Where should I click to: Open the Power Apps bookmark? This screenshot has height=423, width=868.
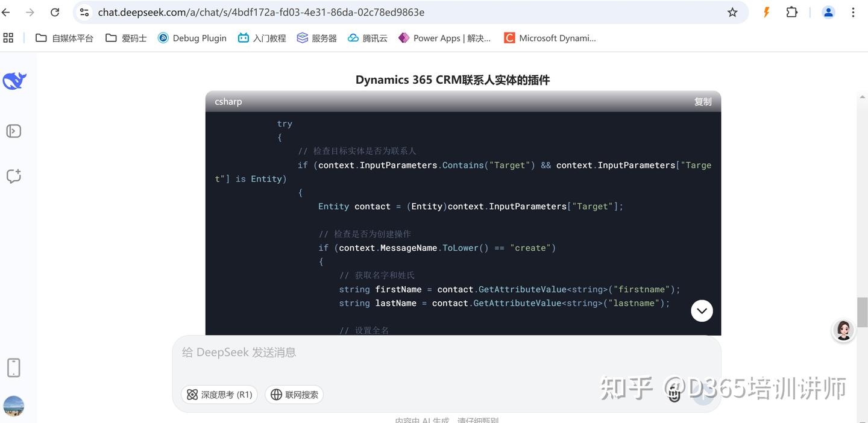pos(445,38)
